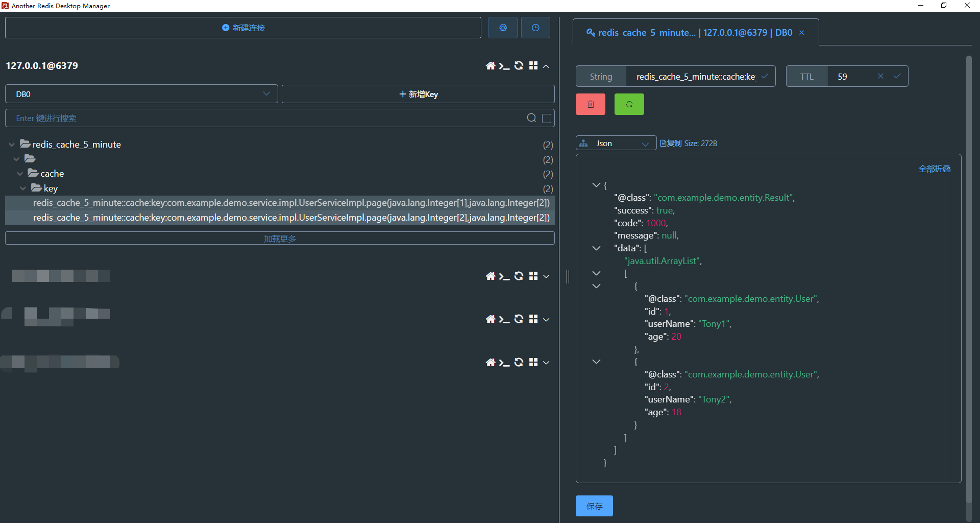Click home icon for 127.0.0.1@6379 connection
The height and width of the screenshot is (523, 980).
pyautogui.click(x=491, y=66)
